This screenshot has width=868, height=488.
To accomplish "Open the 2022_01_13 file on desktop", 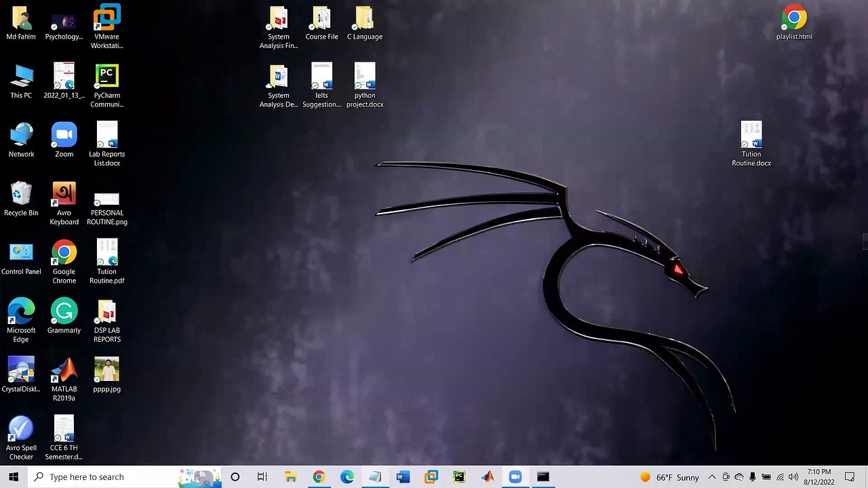I will pos(64,82).
